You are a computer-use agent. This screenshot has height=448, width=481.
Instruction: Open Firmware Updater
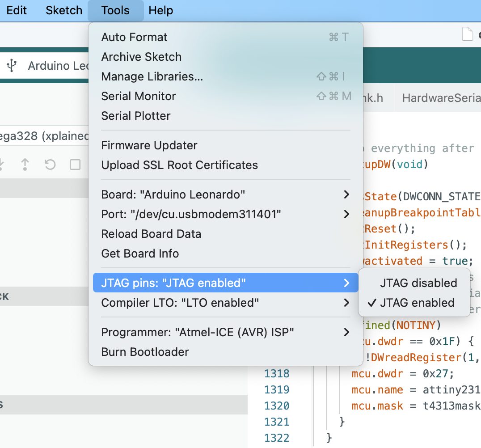tap(225, 145)
